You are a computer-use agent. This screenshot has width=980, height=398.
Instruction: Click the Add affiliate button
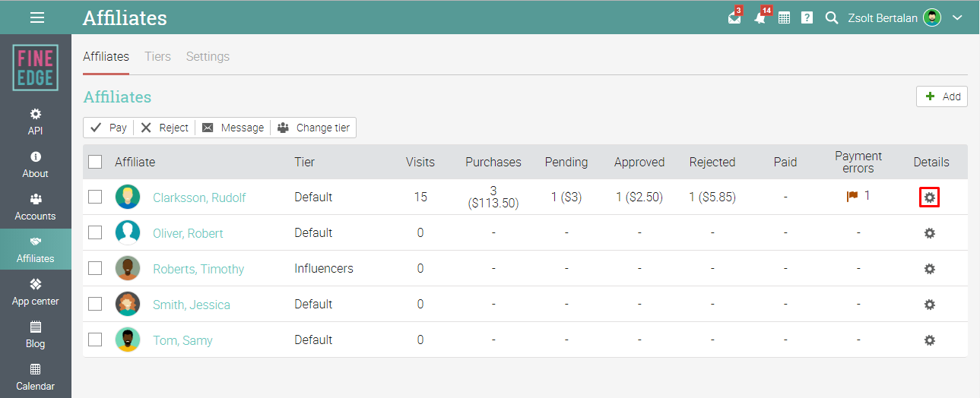(x=942, y=96)
